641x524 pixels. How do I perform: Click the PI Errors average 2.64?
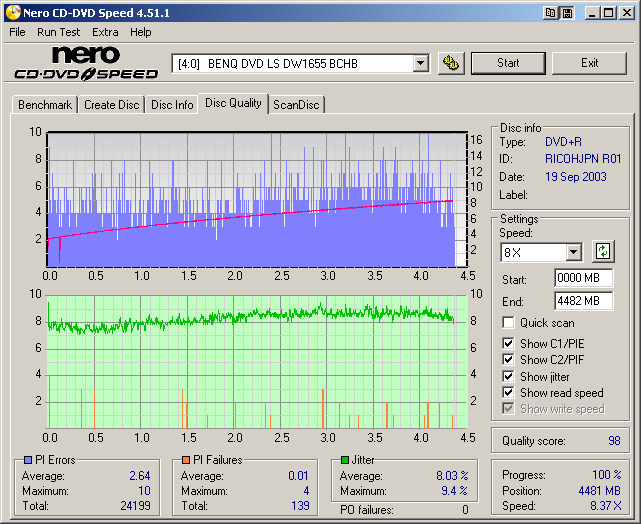(140, 476)
